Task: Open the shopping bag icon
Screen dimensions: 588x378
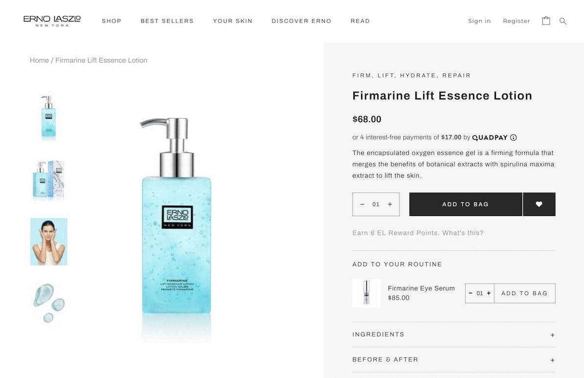Action: tap(546, 21)
